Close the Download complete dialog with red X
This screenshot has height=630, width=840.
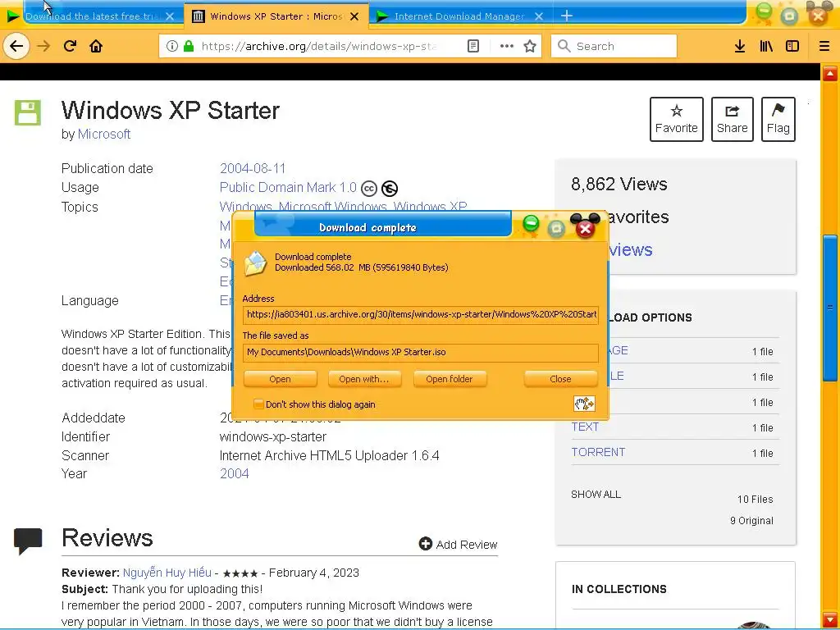tap(584, 230)
